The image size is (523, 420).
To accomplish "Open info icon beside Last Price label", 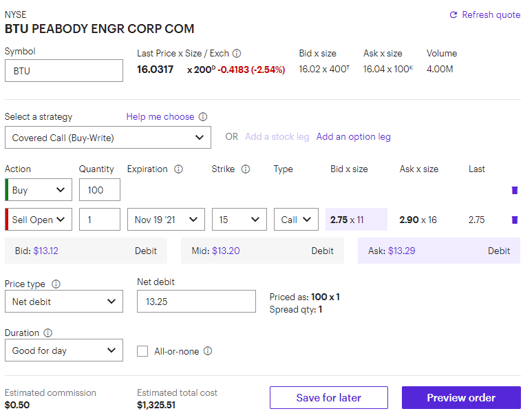I will 237,54.
